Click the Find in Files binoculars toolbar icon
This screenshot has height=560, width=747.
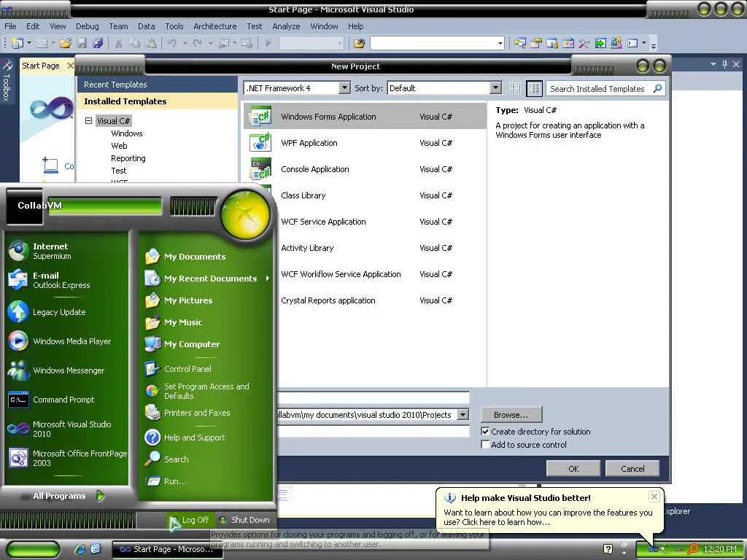tap(359, 43)
